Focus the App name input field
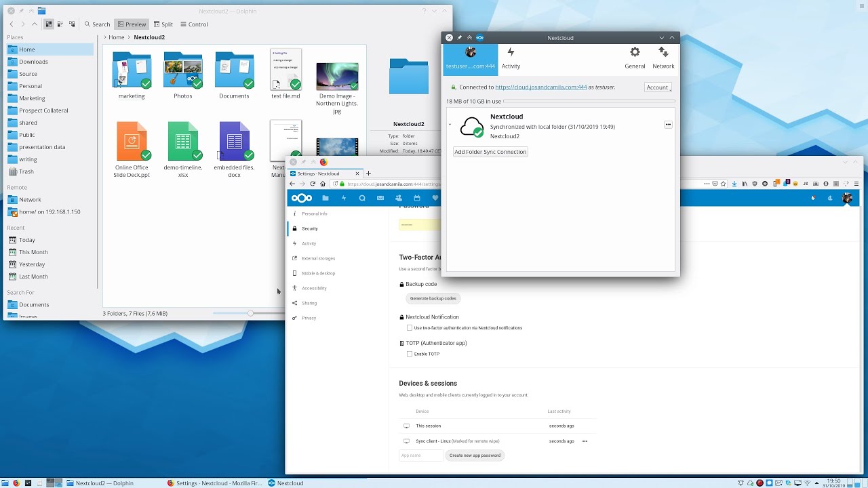This screenshot has height=488, width=868. click(x=421, y=455)
